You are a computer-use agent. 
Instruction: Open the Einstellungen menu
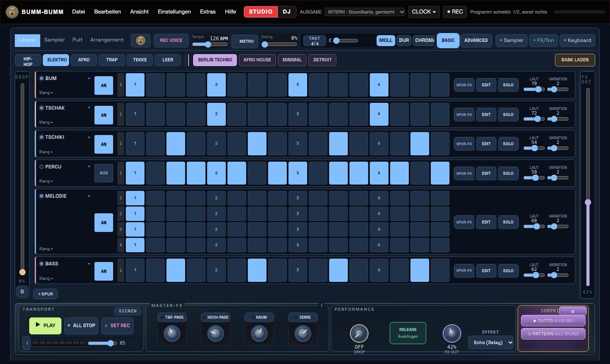(174, 12)
